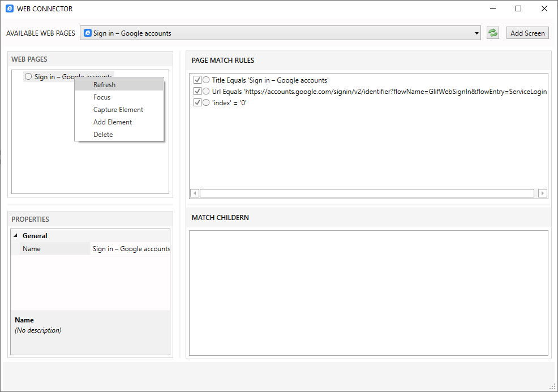Select the radio for 'Sign in – Google accounts' page
The height and width of the screenshot is (392, 558).
(x=28, y=76)
